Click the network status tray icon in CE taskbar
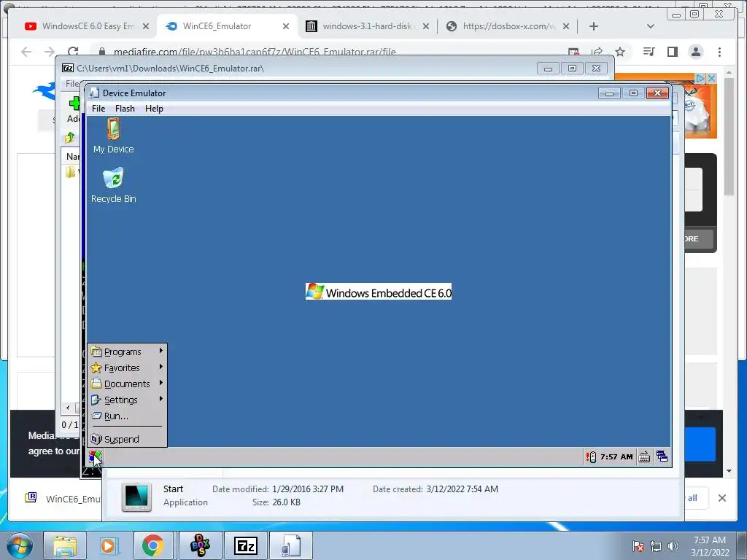 coord(591,457)
